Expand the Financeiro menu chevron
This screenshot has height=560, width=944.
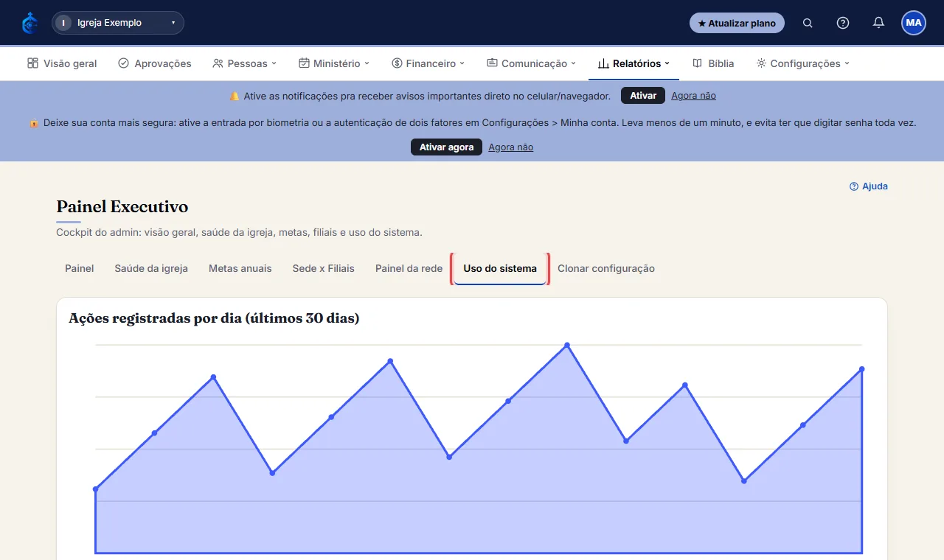click(x=462, y=63)
